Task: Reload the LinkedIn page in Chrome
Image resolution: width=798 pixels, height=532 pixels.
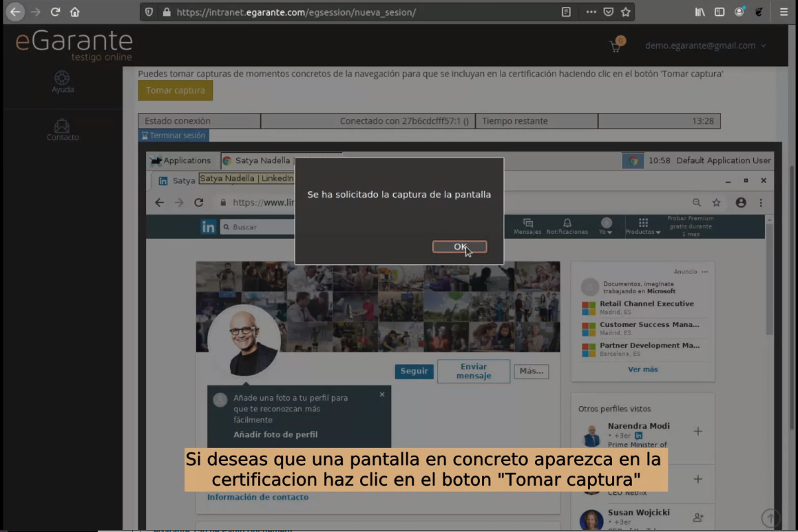Action: tap(198, 202)
